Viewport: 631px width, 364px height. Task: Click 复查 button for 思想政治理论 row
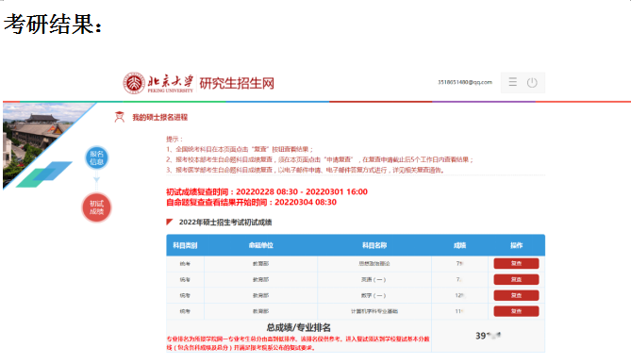pos(516,263)
